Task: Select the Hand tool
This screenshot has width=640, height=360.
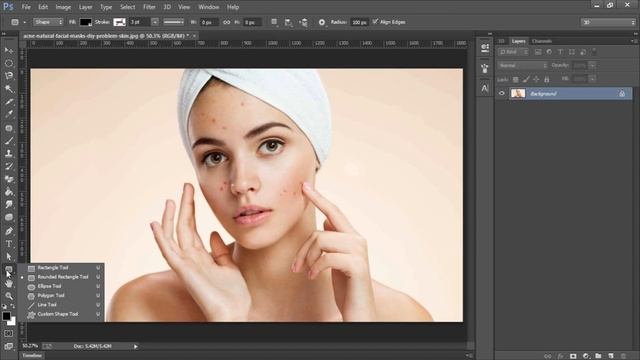Action: [9, 284]
